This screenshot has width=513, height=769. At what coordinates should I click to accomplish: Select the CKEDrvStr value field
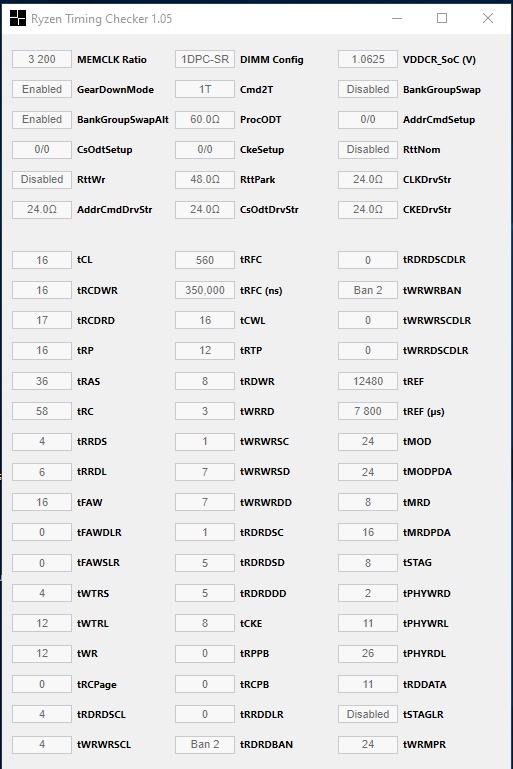tap(368, 209)
